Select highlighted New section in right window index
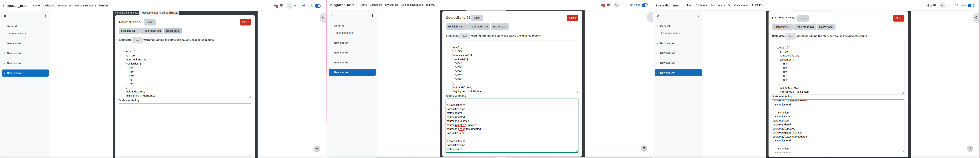 tap(678, 73)
